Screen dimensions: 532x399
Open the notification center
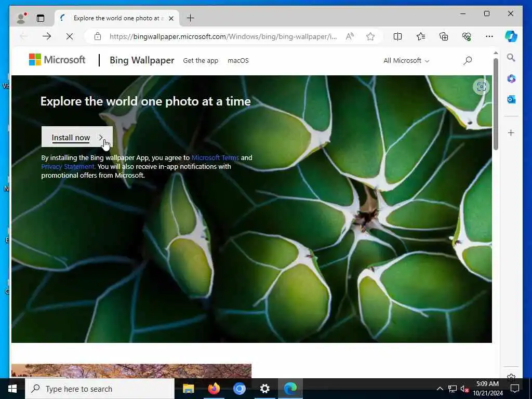click(x=515, y=389)
